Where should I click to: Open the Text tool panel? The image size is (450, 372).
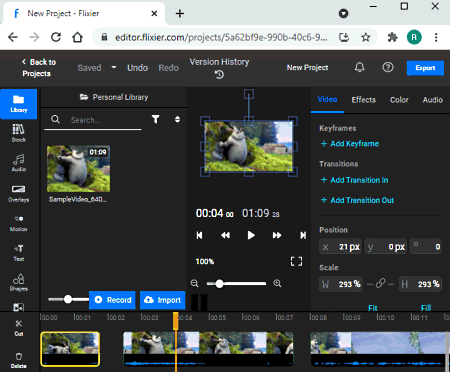[19, 253]
